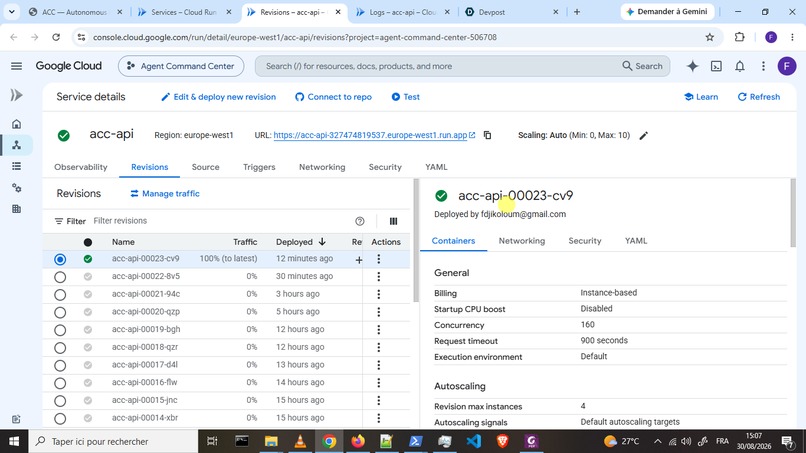Open actions menu for acc-api-00023-cv9

click(x=379, y=259)
